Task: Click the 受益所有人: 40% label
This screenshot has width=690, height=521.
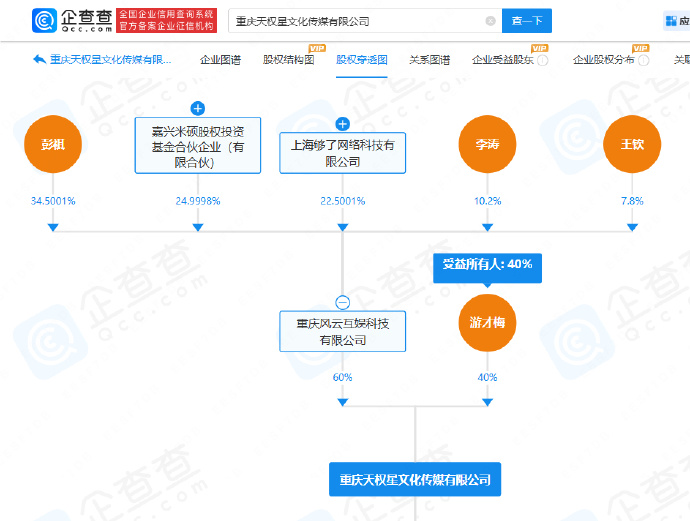Action: [487, 268]
